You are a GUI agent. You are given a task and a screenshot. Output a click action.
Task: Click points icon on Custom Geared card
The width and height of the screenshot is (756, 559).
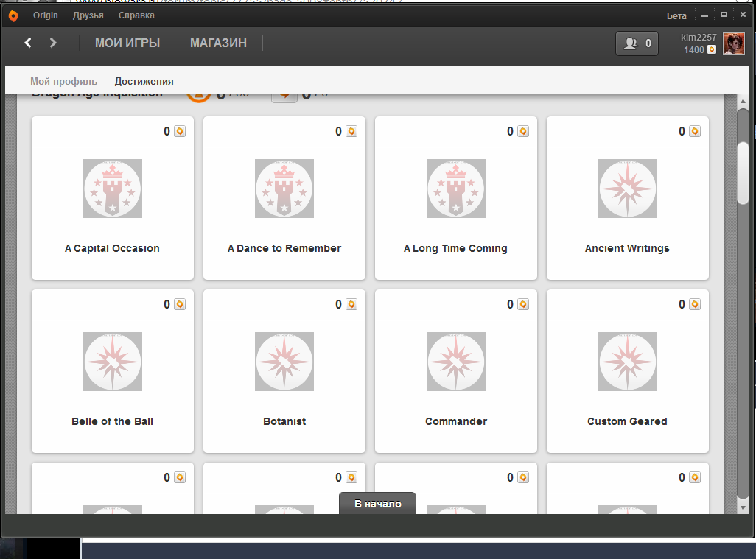(695, 304)
